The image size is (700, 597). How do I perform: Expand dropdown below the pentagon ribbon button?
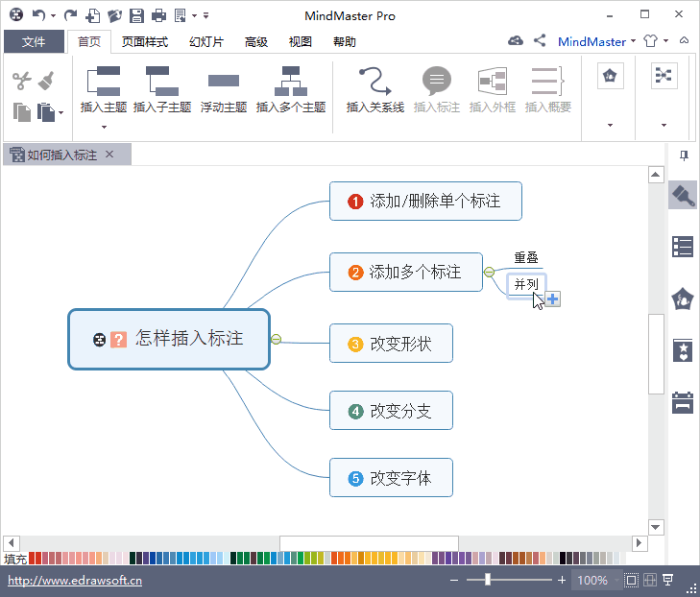point(611,126)
